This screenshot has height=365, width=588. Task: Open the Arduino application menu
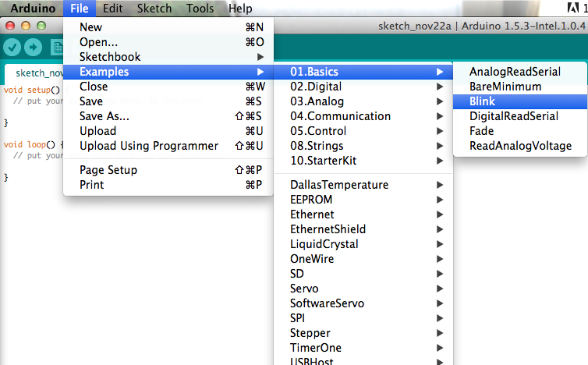(33, 9)
